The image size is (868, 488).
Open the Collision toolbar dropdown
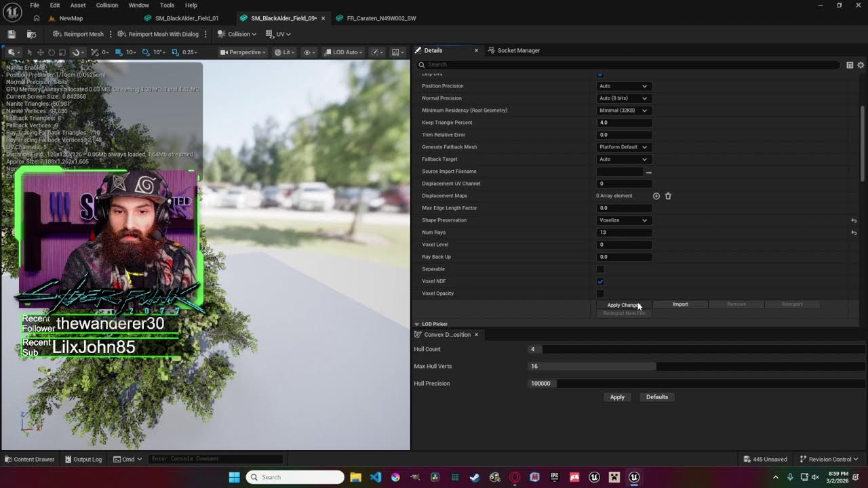tap(237, 34)
